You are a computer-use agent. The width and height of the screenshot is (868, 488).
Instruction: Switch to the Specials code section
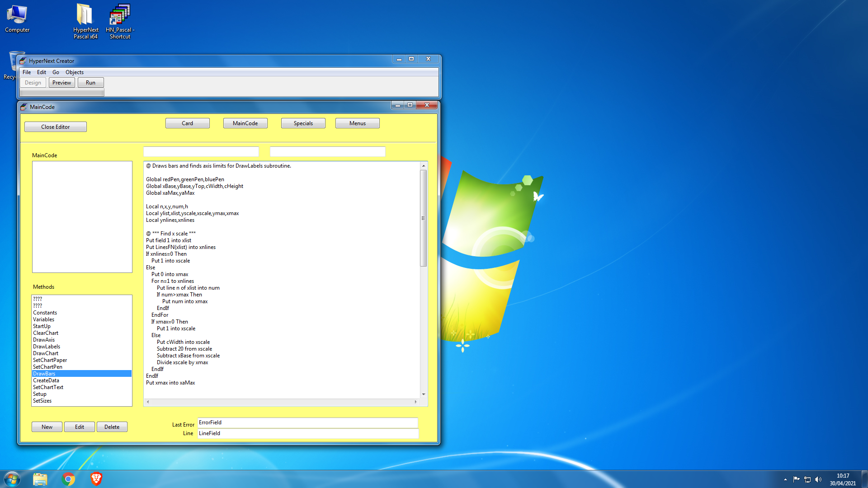pos(303,123)
